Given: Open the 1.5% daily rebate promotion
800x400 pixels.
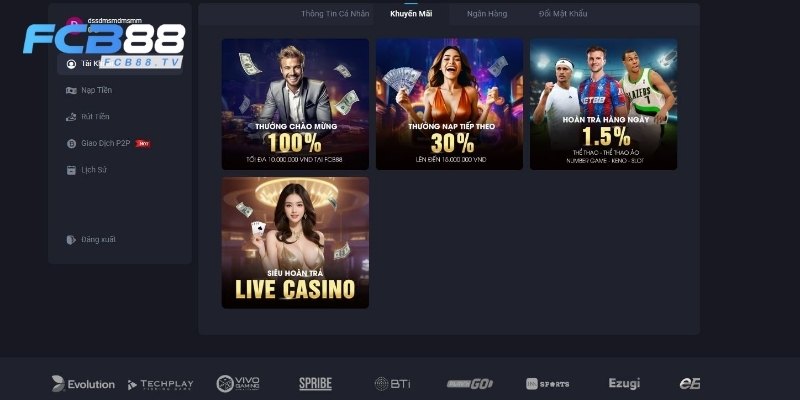Looking at the screenshot, I should coord(604,104).
